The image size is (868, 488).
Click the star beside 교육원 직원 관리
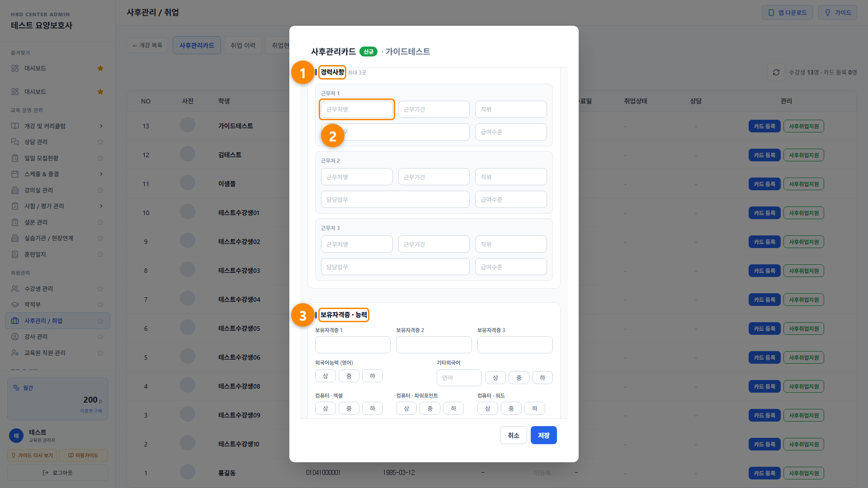point(100,353)
